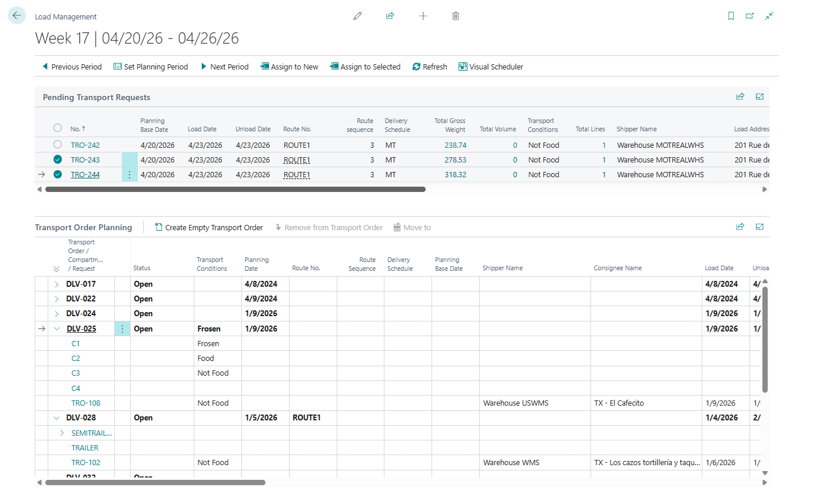This screenshot has width=813, height=504.
Task: Select the TRO-242 row checkbox
Action: coord(57,144)
